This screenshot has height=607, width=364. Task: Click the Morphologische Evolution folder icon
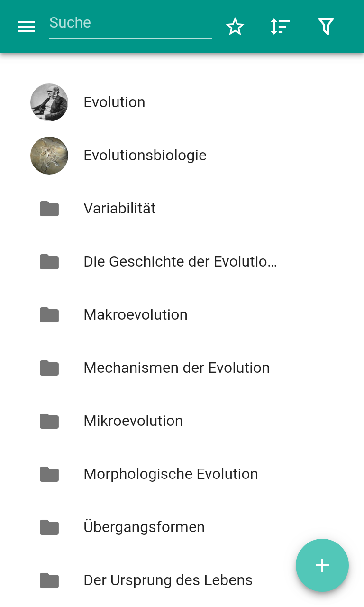coord(49,474)
